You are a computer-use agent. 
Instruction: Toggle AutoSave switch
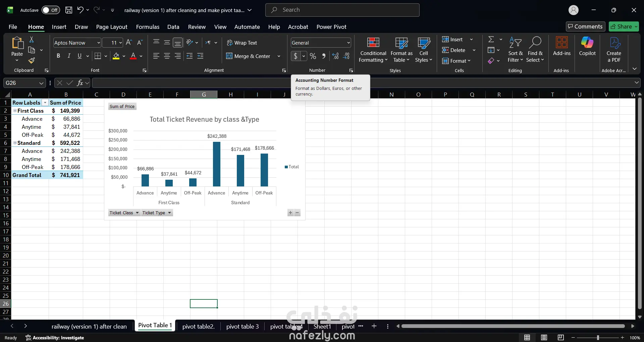(51, 10)
